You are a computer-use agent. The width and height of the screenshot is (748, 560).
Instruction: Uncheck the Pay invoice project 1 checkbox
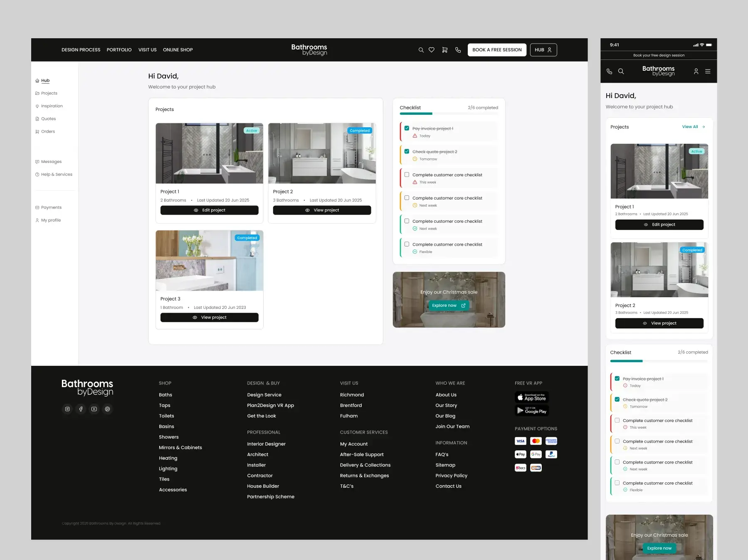[x=407, y=128]
